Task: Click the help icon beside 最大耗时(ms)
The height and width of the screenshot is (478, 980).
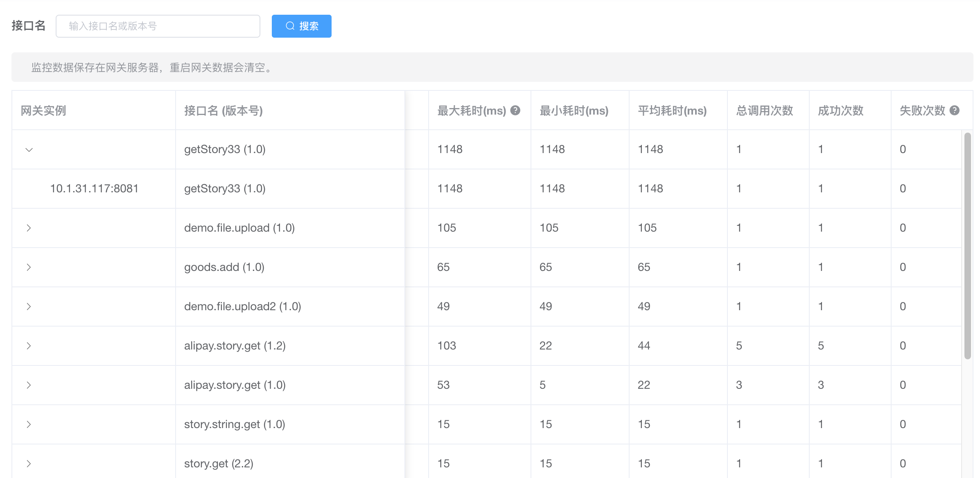Action: pyautogui.click(x=515, y=110)
